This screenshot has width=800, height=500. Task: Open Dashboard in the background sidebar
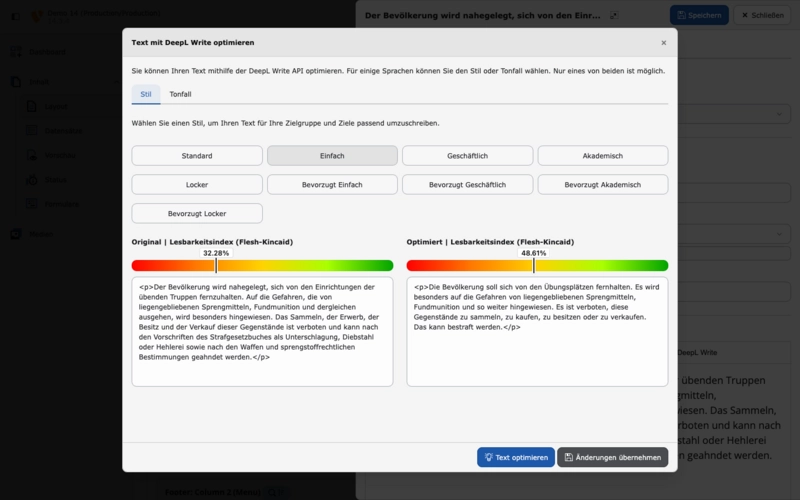tap(47, 52)
